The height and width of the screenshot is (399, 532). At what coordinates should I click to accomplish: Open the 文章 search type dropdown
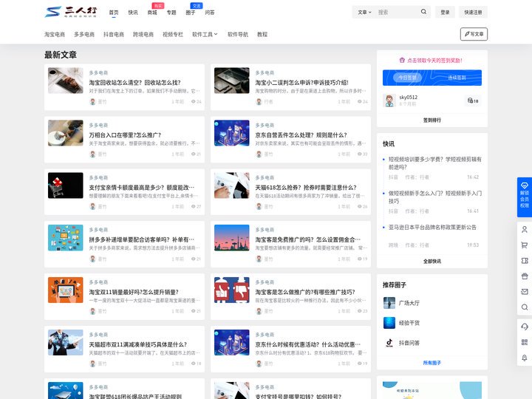pos(364,13)
